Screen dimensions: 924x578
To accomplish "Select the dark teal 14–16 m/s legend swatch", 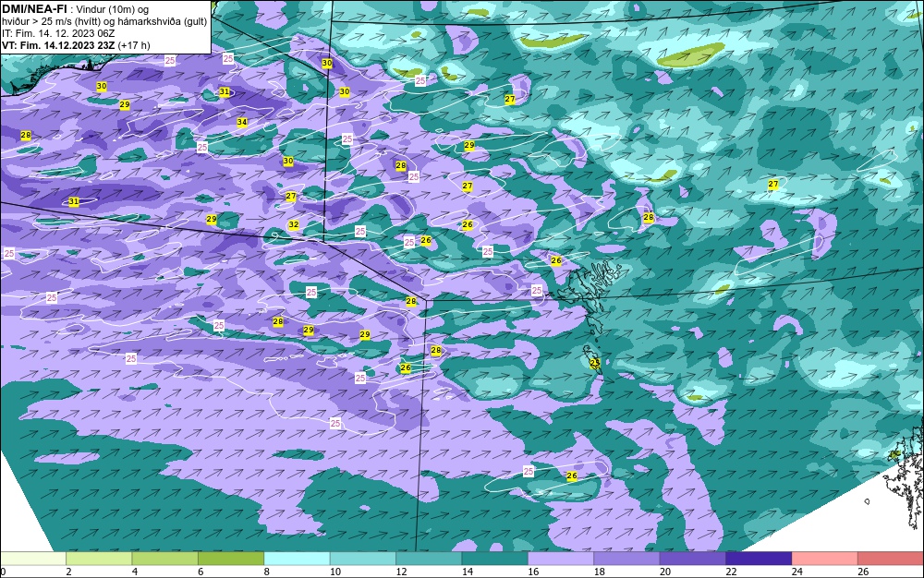I will [495, 559].
